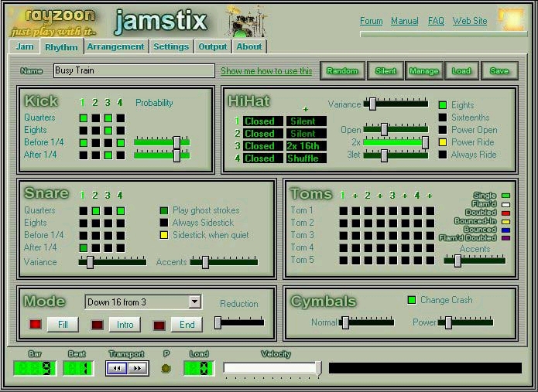The height and width of the screenshot is (392, 538).
Task: Open 'Show me how to use this' link
Action: [x=266, y=71]
